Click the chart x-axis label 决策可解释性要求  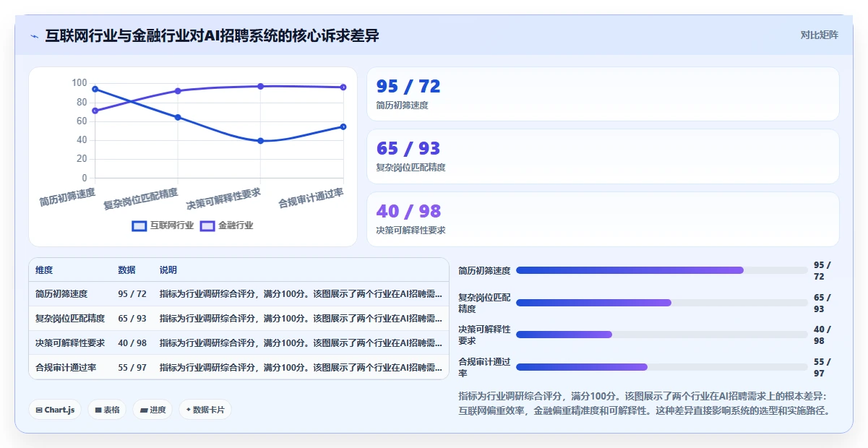tap(223, 199)
